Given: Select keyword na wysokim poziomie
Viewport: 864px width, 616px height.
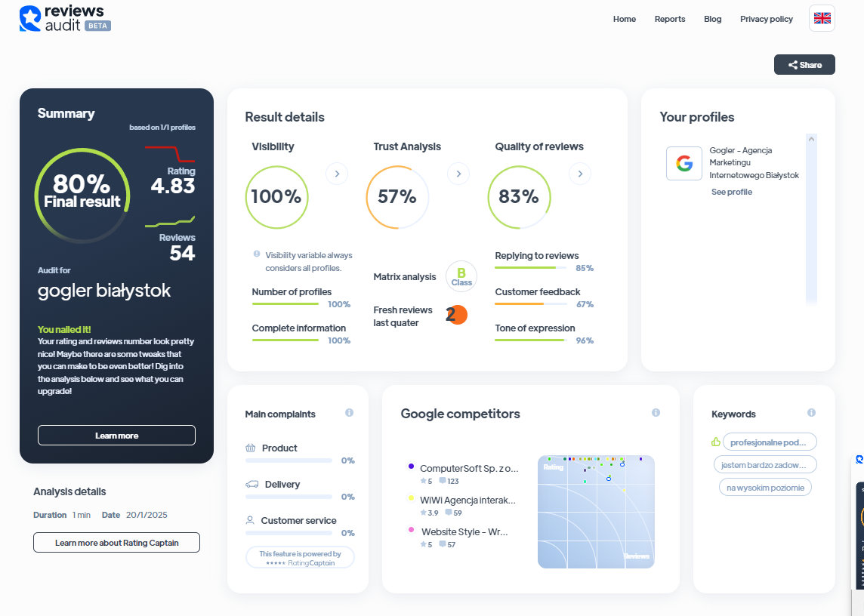Looking at the screenshot, I should (x=765, y=487).
